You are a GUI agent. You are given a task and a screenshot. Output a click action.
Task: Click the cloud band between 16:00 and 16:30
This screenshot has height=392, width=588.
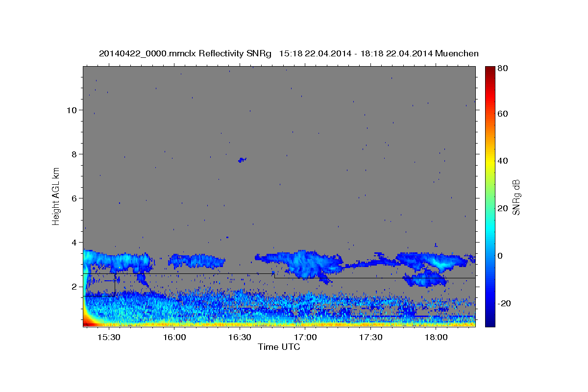click(x=196, y=261)
